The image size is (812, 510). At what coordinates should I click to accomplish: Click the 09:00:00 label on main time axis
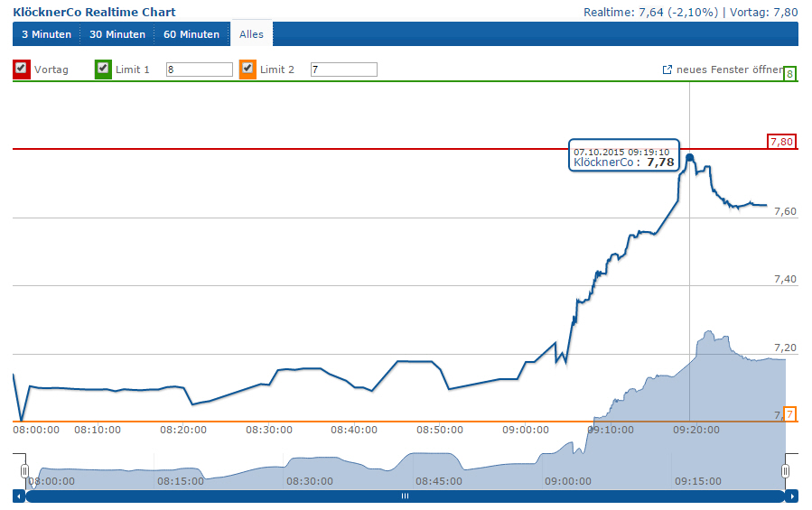pyautogui.click(x=526, y=430)
